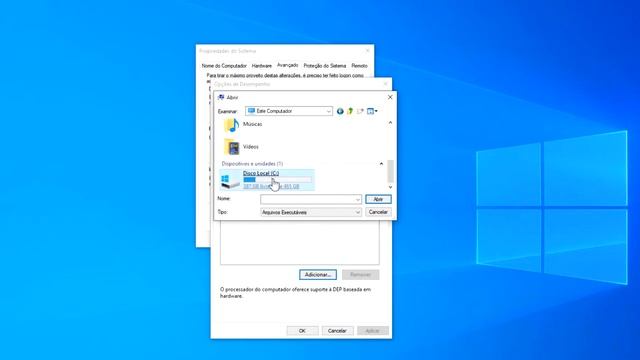This screenshot has width=640, height=360.
Task: Go up one folder level icon
Action: pyautogui.click(x=350, y=111)
